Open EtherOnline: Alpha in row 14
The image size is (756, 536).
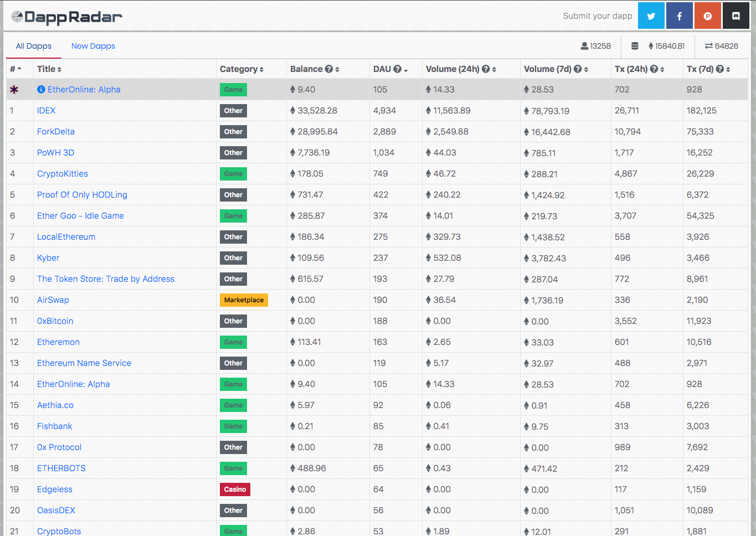tap(74, 384)
